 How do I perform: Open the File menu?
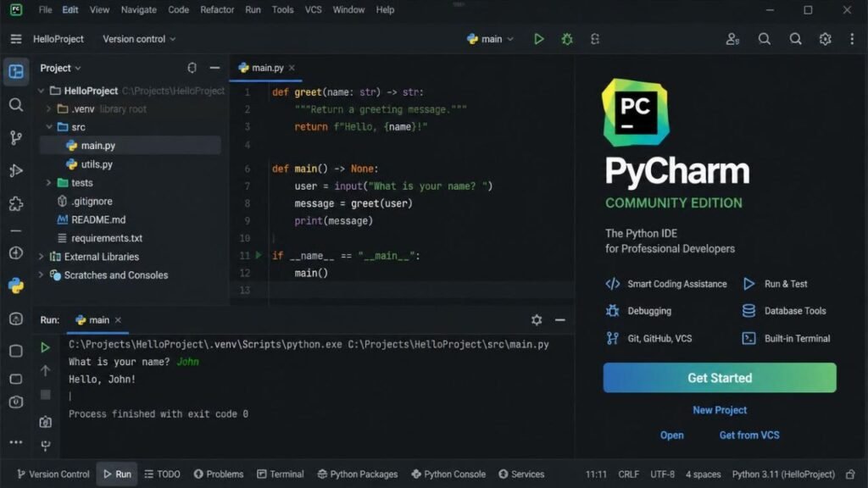46,10
